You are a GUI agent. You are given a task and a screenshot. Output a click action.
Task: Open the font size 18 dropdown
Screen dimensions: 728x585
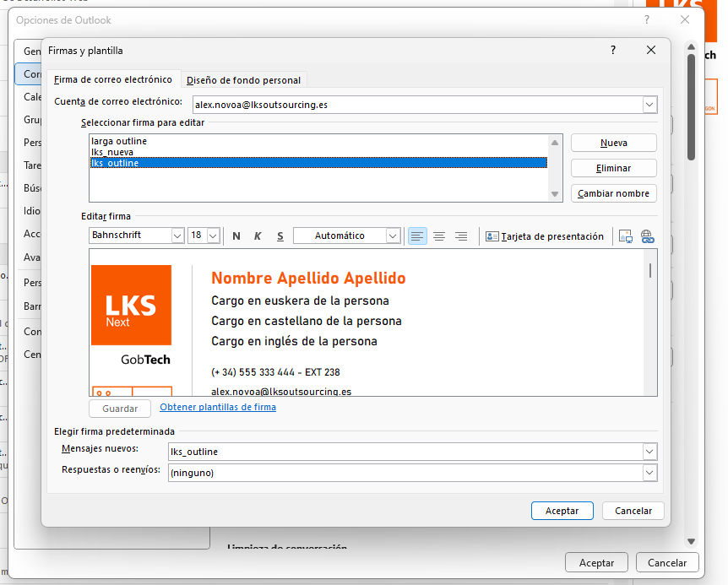pos(213,236)
